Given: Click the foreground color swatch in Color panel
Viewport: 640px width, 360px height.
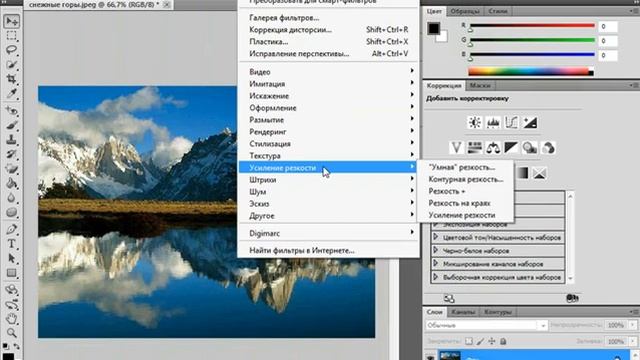Looking at the screenshot, I should pos(433,28).
